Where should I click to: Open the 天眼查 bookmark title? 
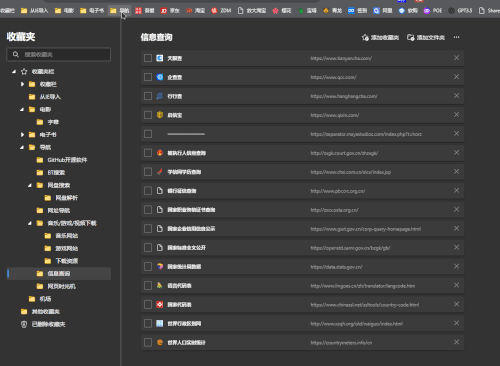click(175, 58)
